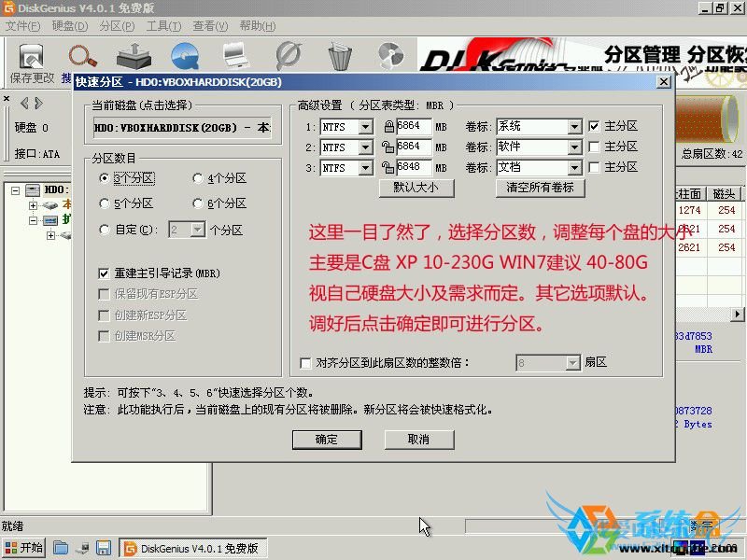Click the DiskGenius taskbar window button
747x560 pixels.
click(192, 548)
